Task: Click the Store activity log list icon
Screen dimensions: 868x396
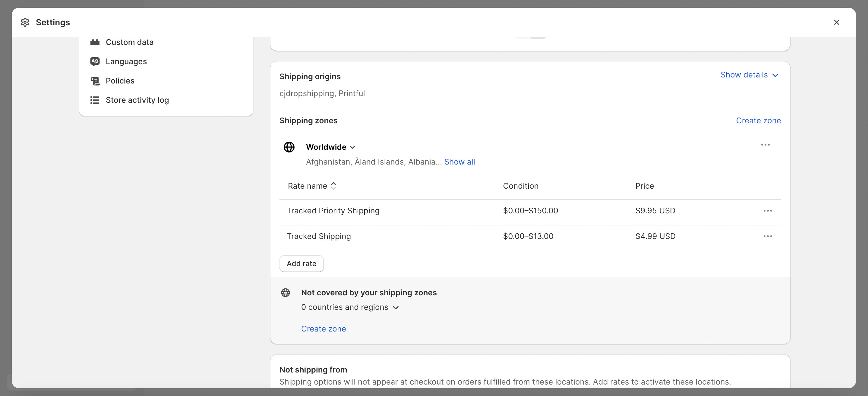Action: pyautogui.click(x=95, y=100)
